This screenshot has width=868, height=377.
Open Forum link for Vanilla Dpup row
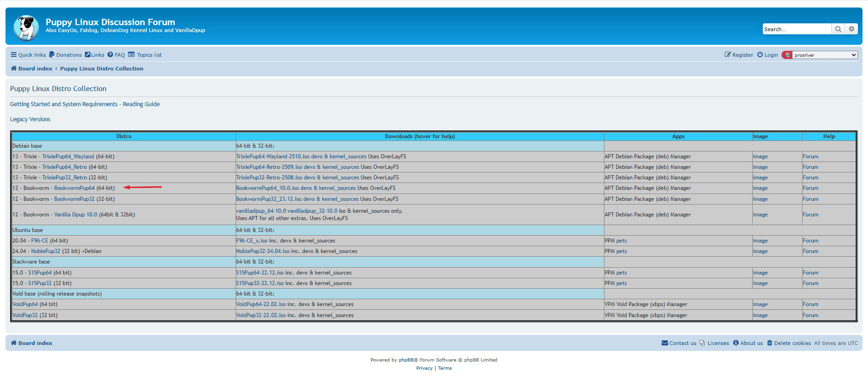[x=810, y=215]
